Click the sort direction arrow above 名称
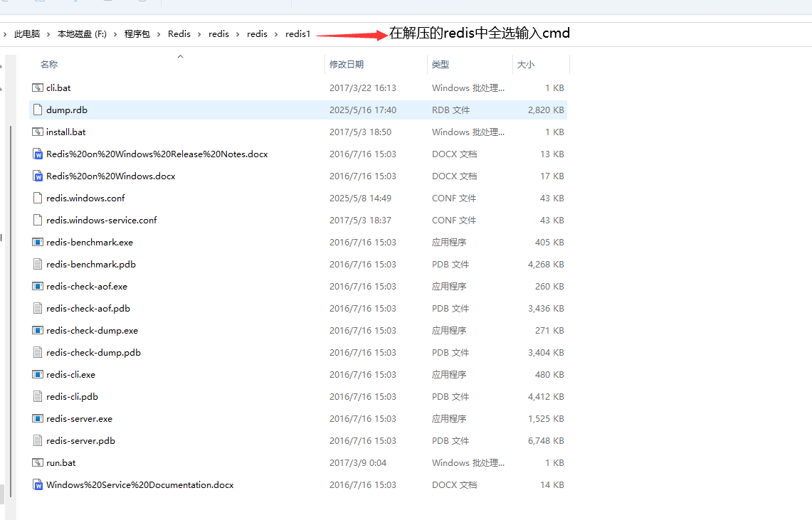The width and height of the screenshot is (812, 520). click(180, 56)
